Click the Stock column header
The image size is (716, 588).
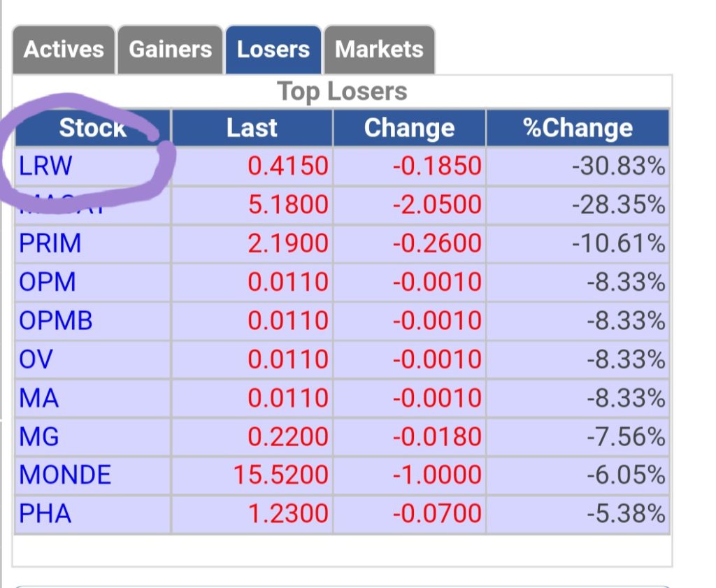[93, 128]
